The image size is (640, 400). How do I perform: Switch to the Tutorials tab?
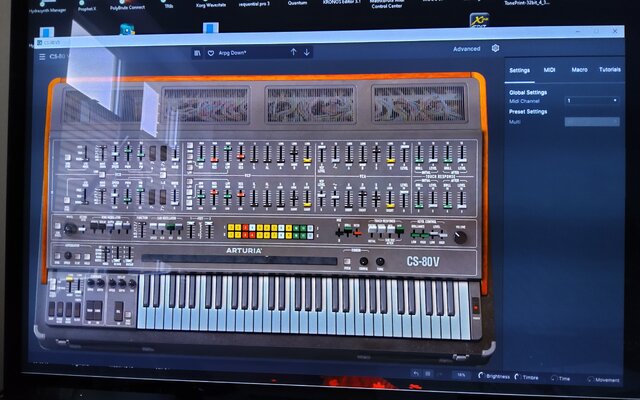click(x=610, y=69)
